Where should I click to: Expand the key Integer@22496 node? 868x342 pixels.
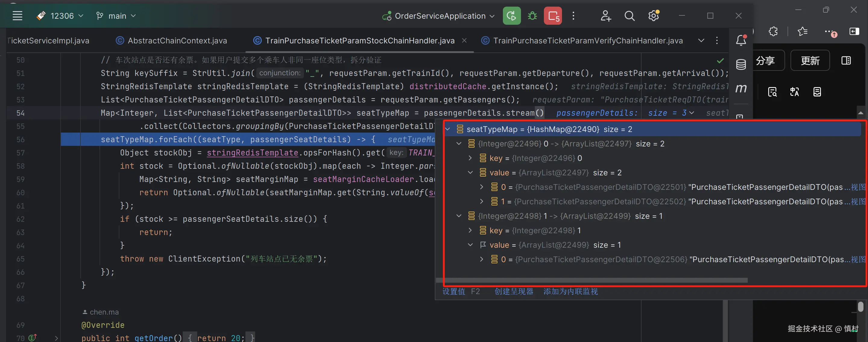(470, 158)
